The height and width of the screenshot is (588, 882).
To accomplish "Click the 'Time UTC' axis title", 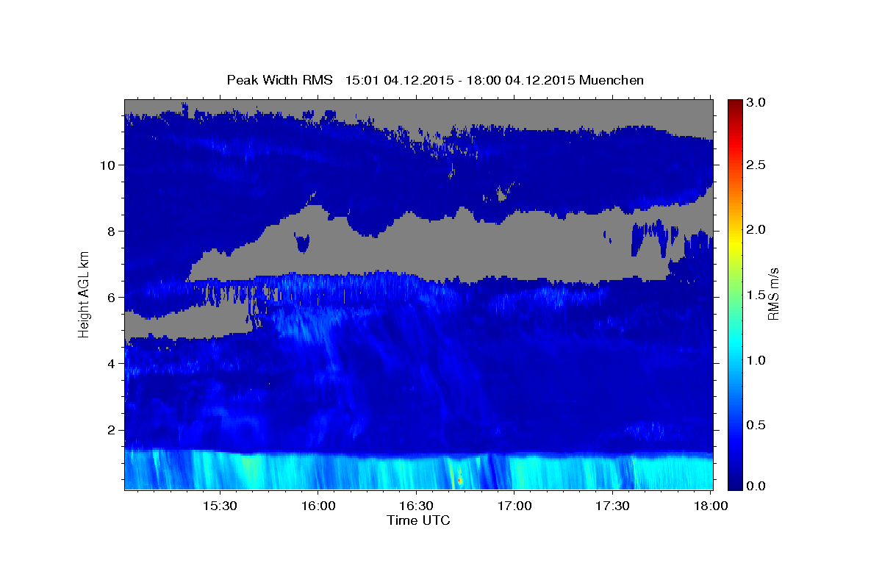I will 418,520.
